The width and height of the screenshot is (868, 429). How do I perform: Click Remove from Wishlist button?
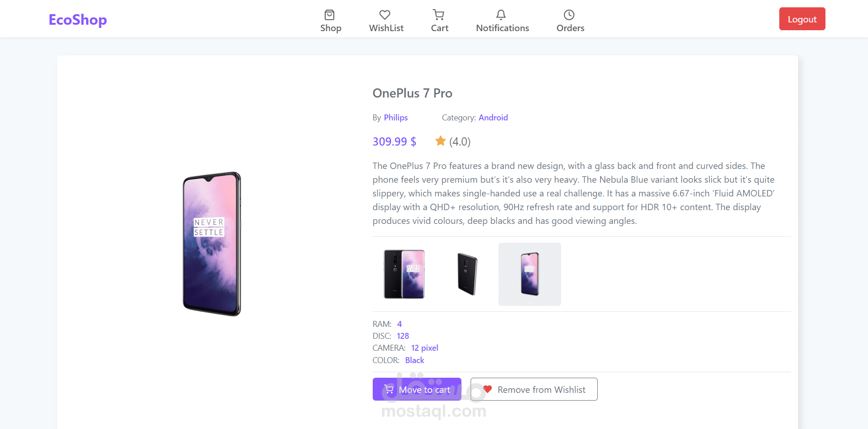[534, 389]
